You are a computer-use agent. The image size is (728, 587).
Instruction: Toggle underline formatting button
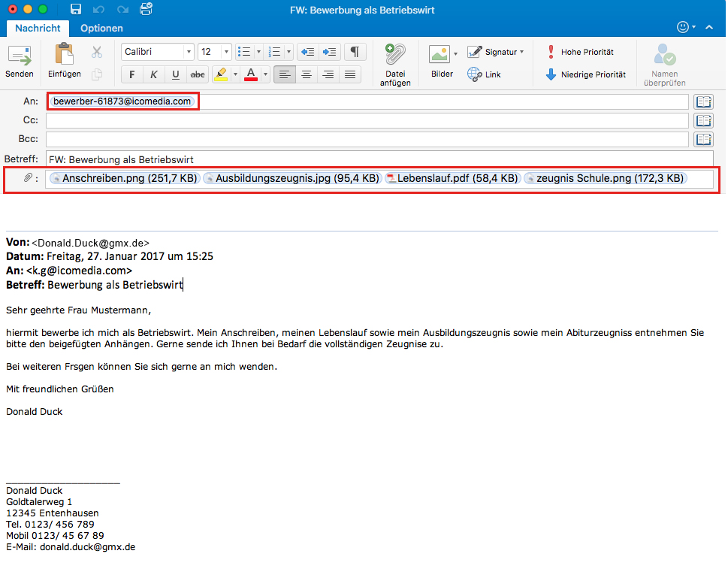pos(176,74)
